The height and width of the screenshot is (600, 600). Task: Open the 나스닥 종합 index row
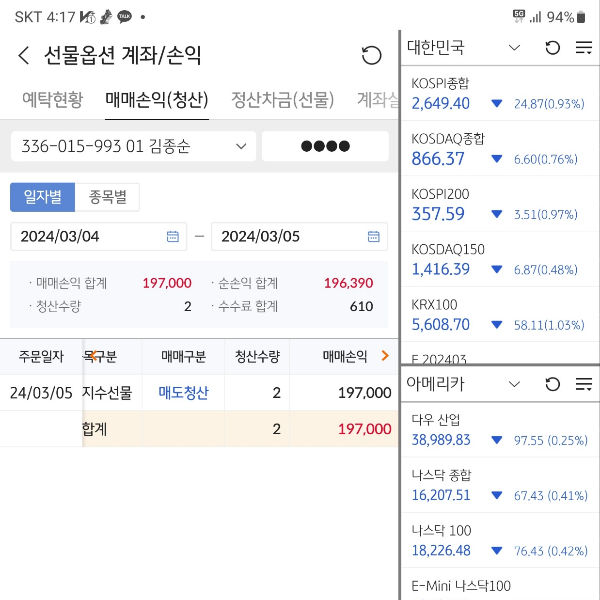pyautogui.click(x=498, y=486)
